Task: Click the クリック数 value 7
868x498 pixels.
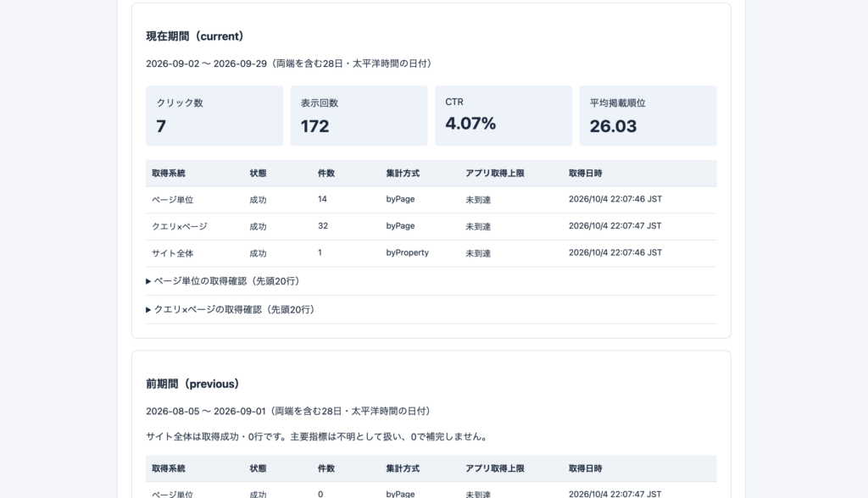Action: (x=161, y=126)
